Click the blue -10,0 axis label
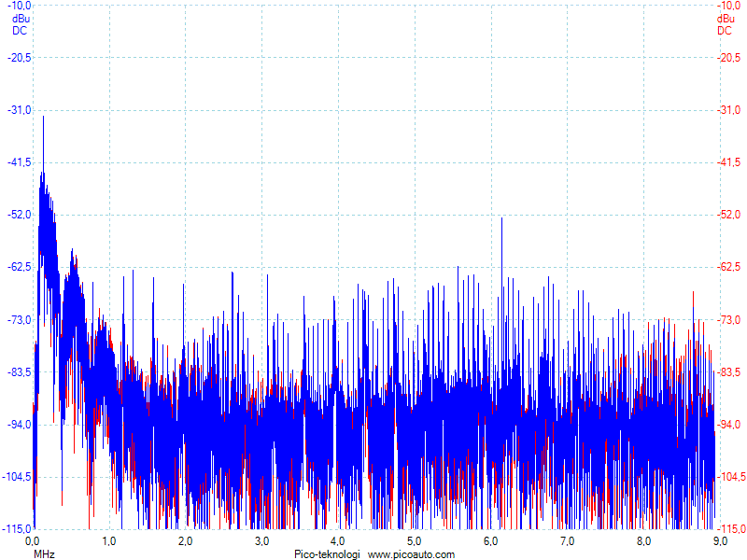The height and width of the screenshot is (560, 747). [x=20, y=6]
